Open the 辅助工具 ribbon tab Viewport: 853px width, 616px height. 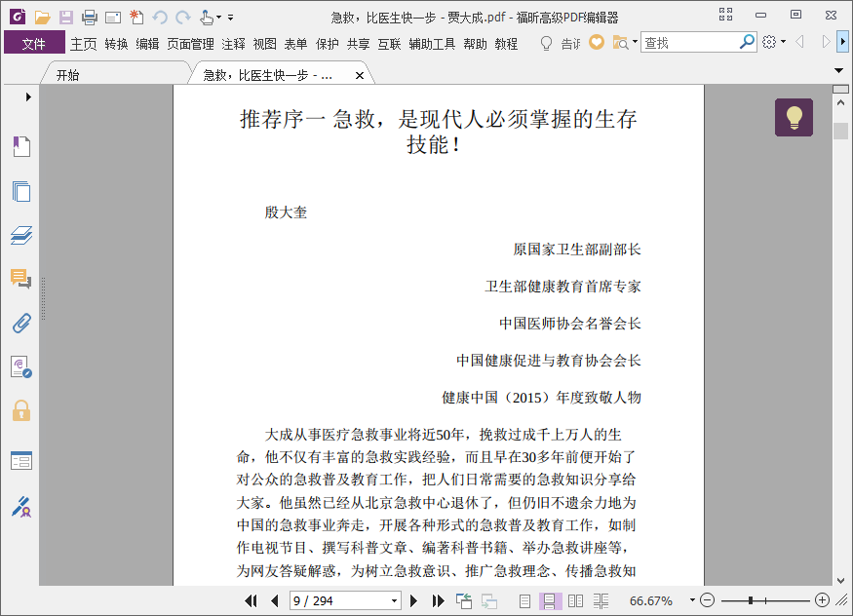pos(432,44)
